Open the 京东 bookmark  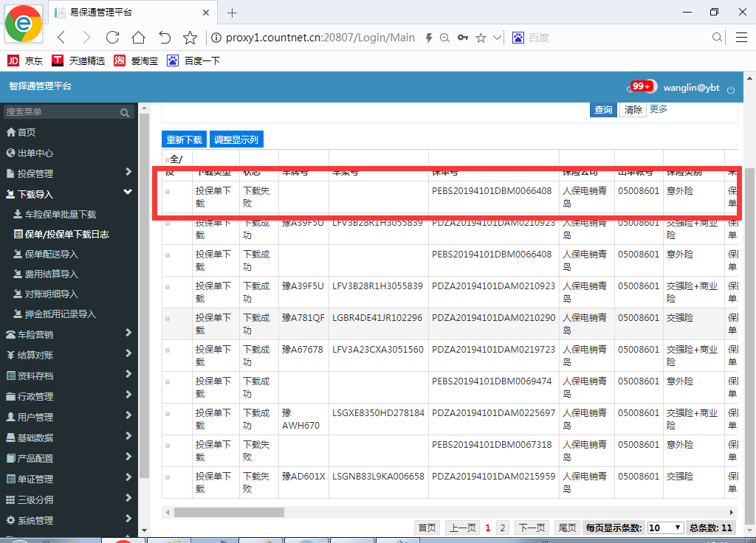(24, 60)
